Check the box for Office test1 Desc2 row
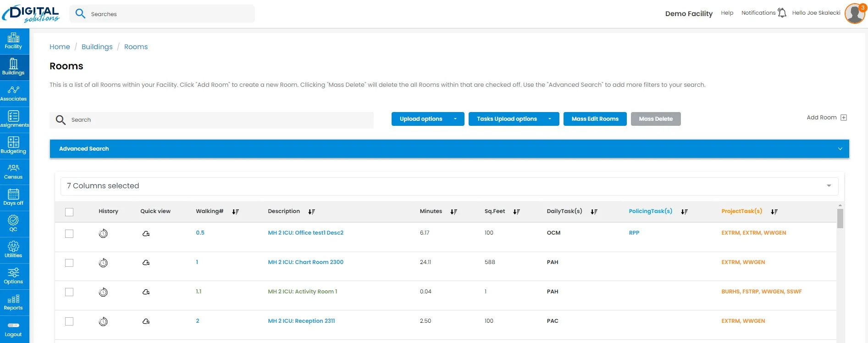The width and height of the screenshot is (868, 343). (x=69, y=234)
